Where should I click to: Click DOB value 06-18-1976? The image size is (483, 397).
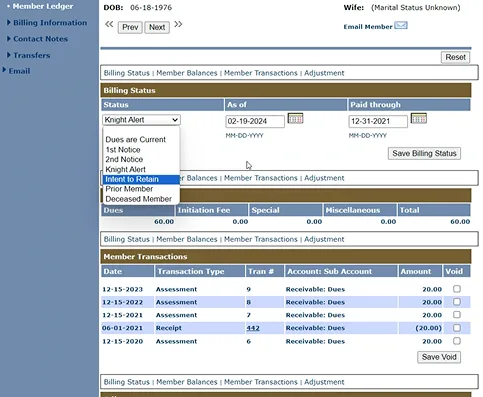151,7
